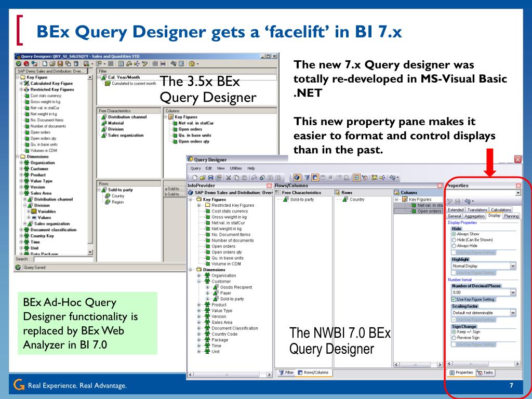Screen dimensions: 532x399
Task: Click the table display icon in the 3.5 toolbar
Action: tap(121, 63)
